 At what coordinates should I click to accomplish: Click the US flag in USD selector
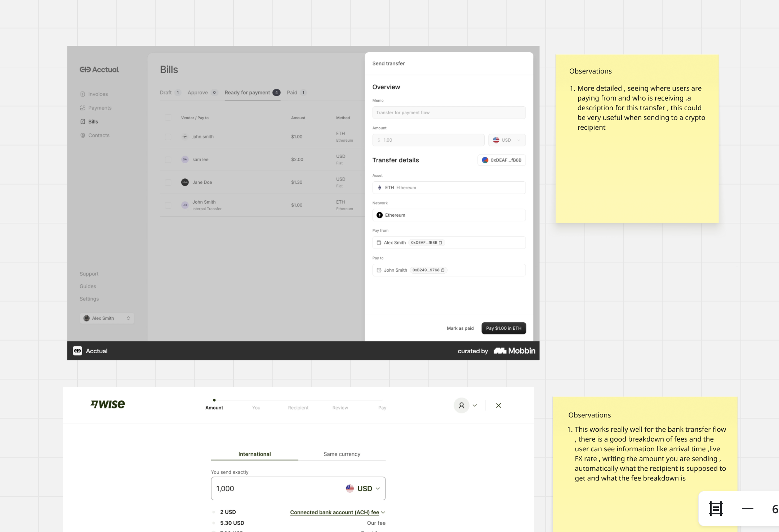[x=496, y=140]
